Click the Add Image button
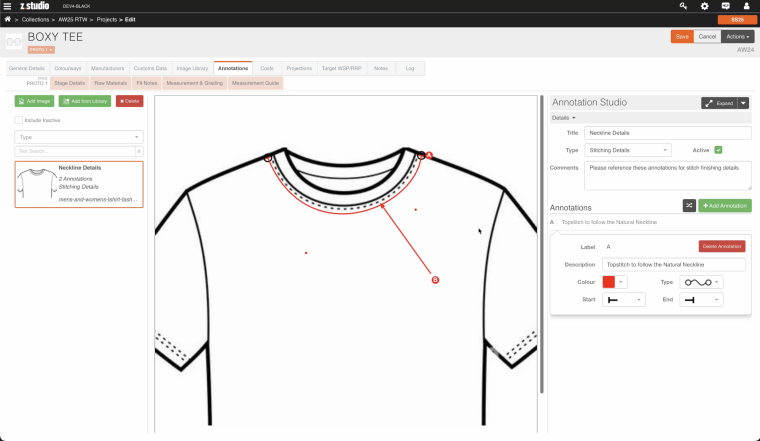760x441 pixels. [34, 101]
